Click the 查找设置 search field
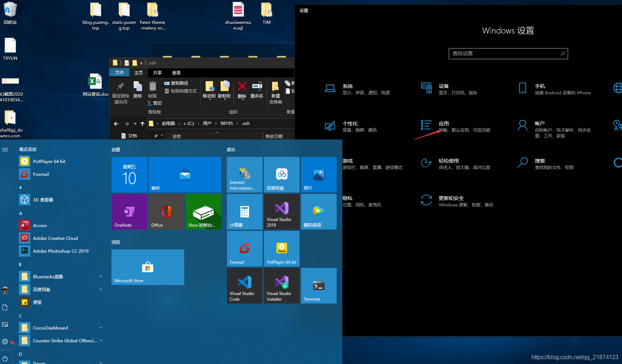Image resolution: width=622 pixels, height=364 pixels. click(x=508, y=54)
